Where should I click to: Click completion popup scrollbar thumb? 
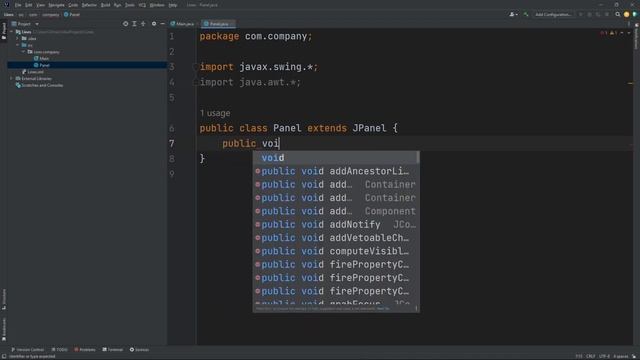pos(418,158)
